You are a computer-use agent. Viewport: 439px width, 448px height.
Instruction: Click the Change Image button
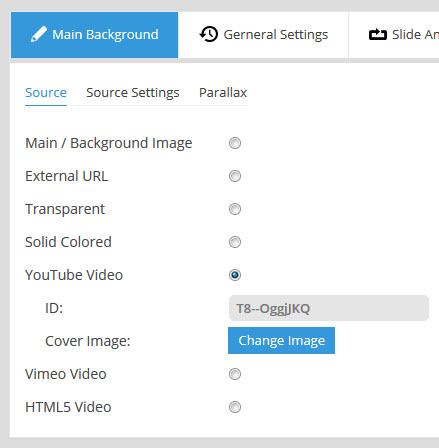(x=281, y=340)
